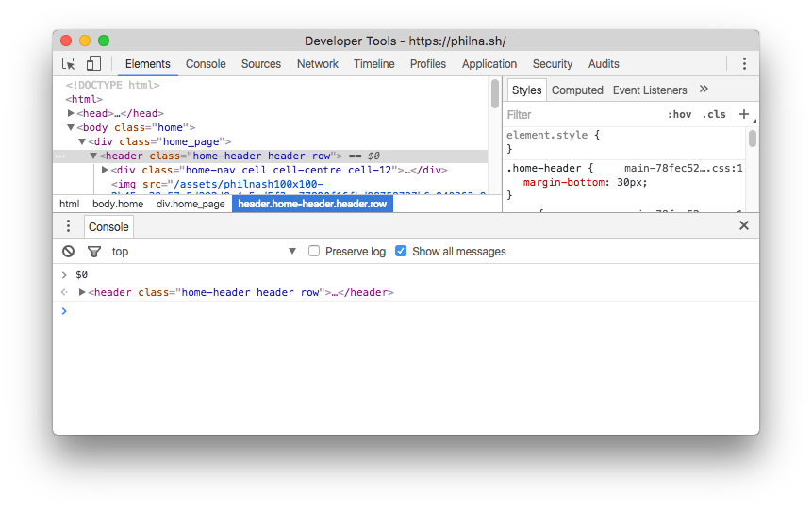The image size is (812, 510).
Task: Toggle the :hov element state button
Action: tap(679, 114)
